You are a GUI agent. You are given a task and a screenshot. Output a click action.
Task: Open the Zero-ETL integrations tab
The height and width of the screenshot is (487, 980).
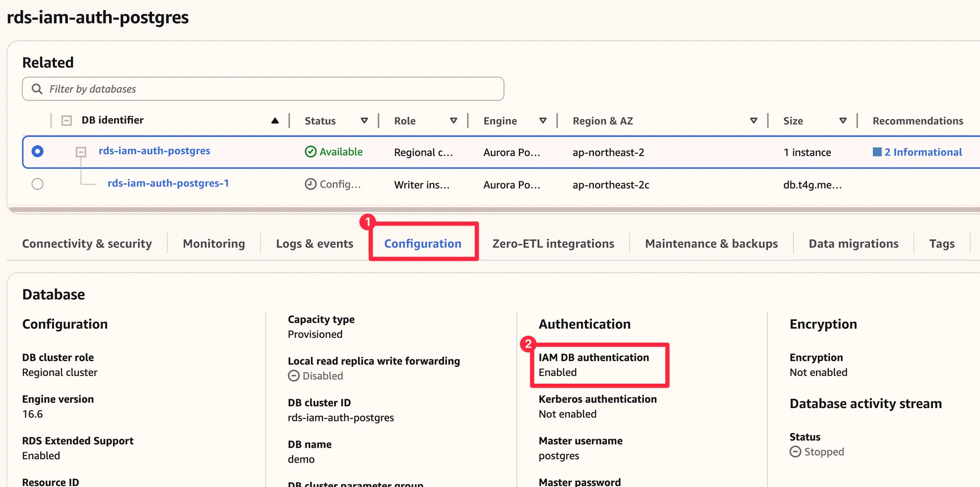(x=553, y=243)
